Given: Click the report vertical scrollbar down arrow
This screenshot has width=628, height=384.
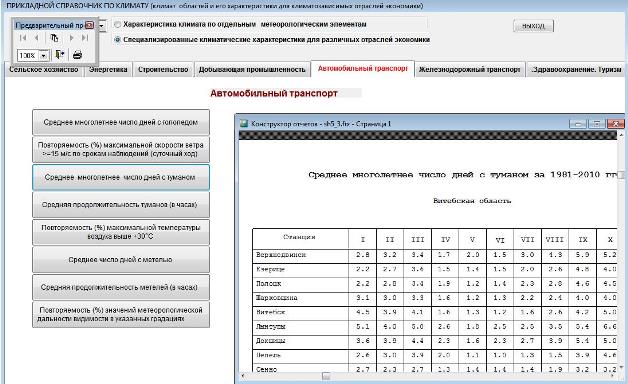Looking at the screenshot, I should (x=621, y=367).
